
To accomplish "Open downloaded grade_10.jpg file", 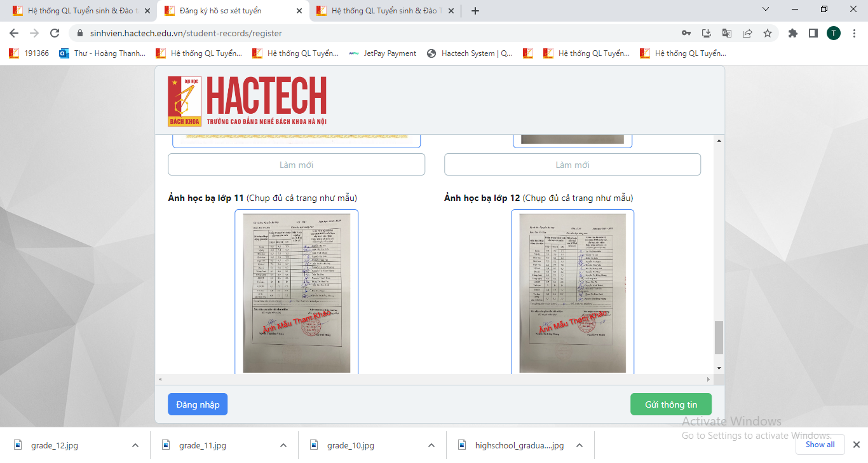I will pyautogui.click(x=351, y=445).
